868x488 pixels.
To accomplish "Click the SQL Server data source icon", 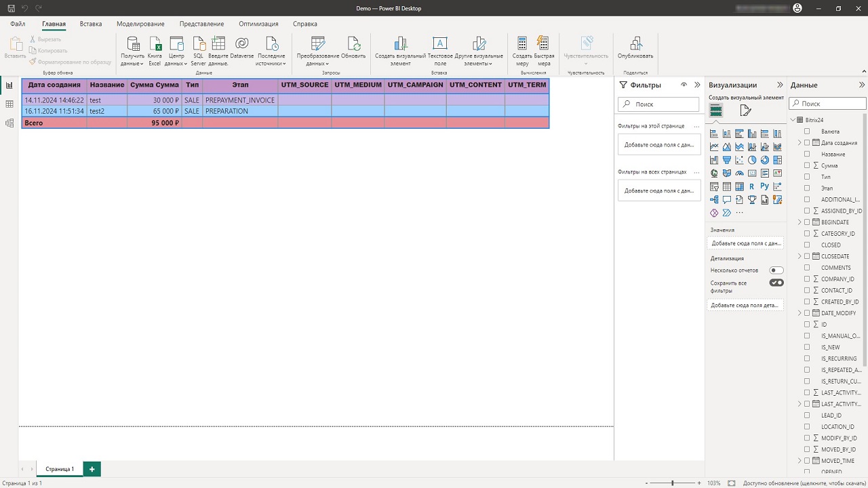I will click(x=198, y=45).
